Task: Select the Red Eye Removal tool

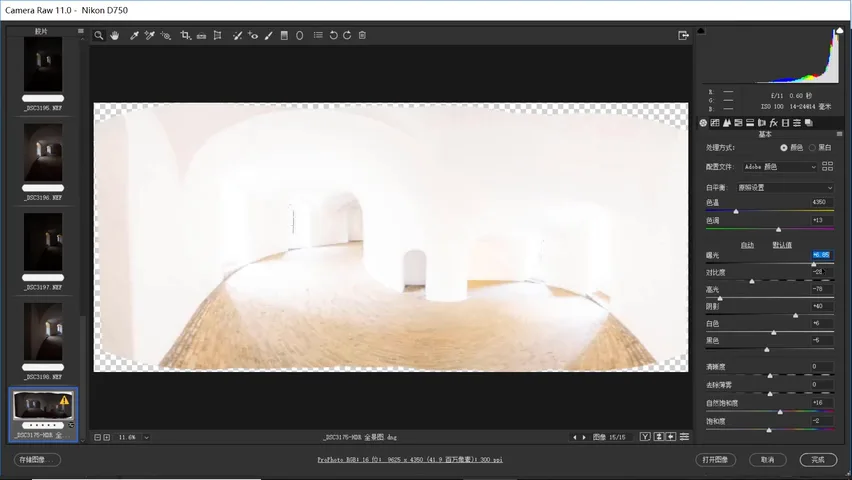Action: point(253,35)
